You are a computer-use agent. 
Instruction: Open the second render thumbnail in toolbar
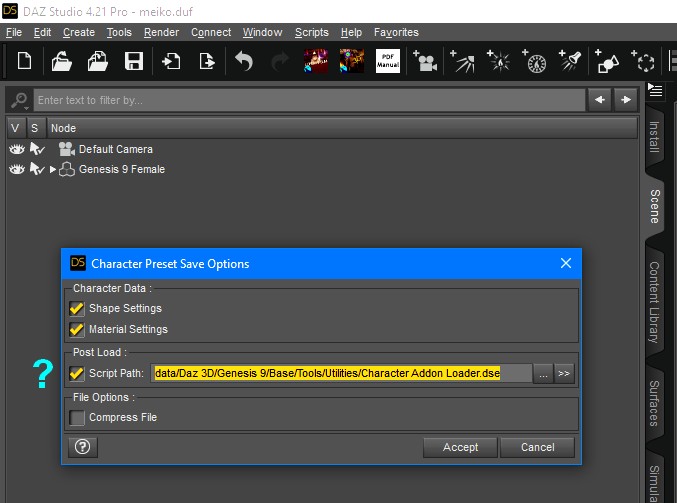click(351, 61)
